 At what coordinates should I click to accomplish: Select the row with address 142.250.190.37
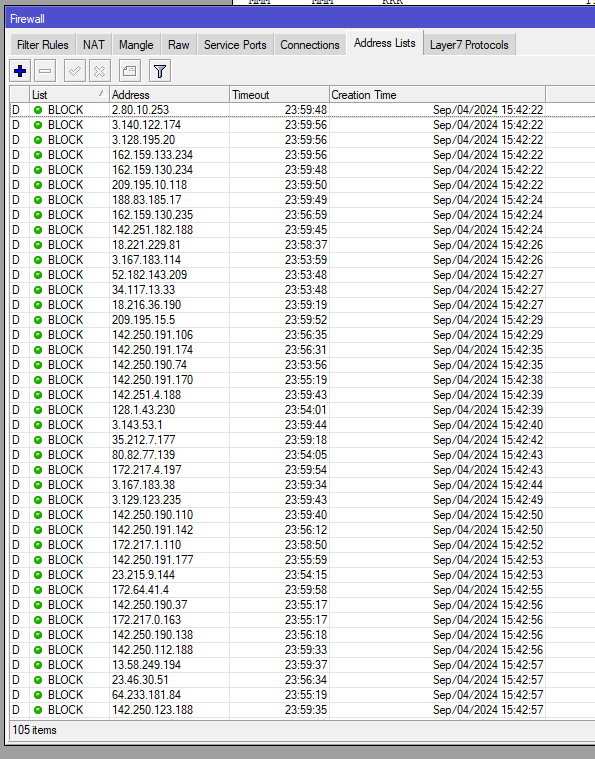click(302, 605)
